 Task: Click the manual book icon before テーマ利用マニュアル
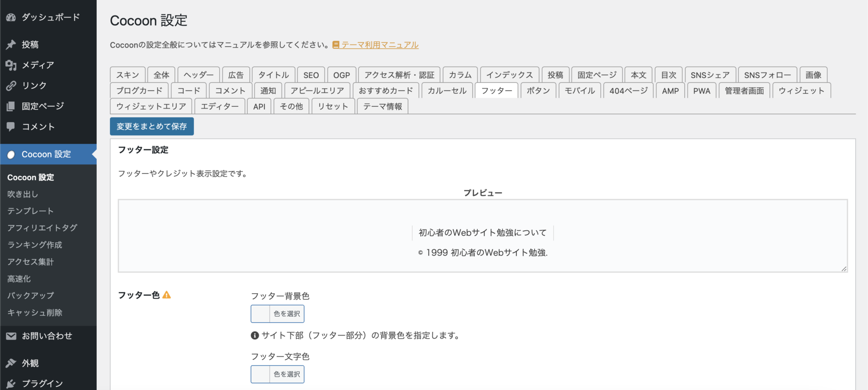tap(336, 45)
